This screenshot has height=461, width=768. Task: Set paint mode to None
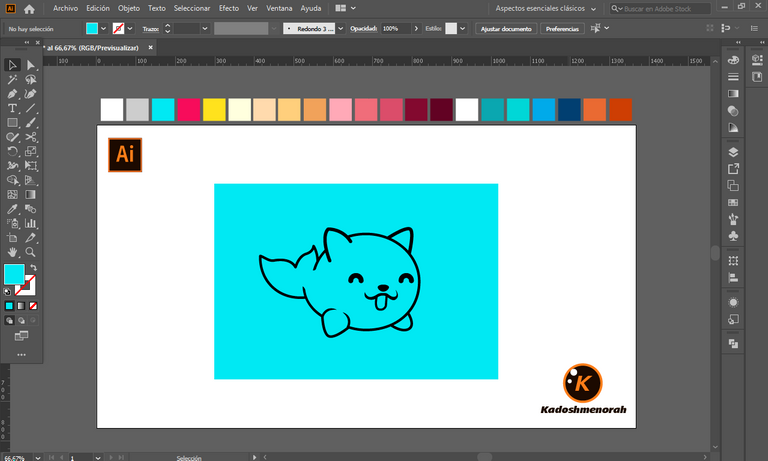pos(33,306)
